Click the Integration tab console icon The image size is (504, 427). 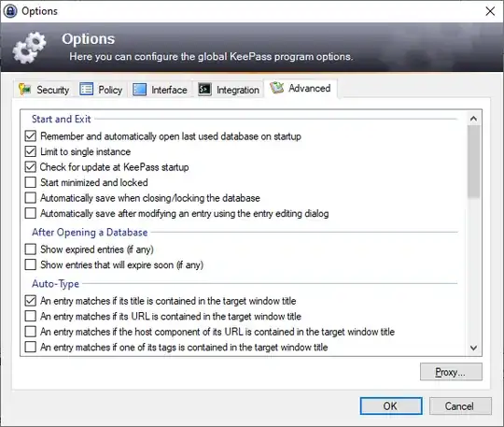coord(204,89)
